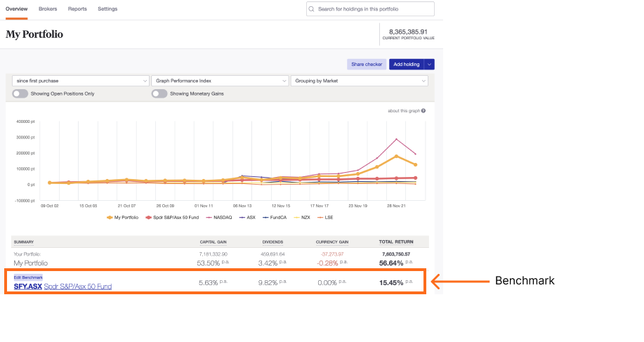Click the CAPITAL GAIN column header
The image size is (644, 342).
[x=213, y=242]
